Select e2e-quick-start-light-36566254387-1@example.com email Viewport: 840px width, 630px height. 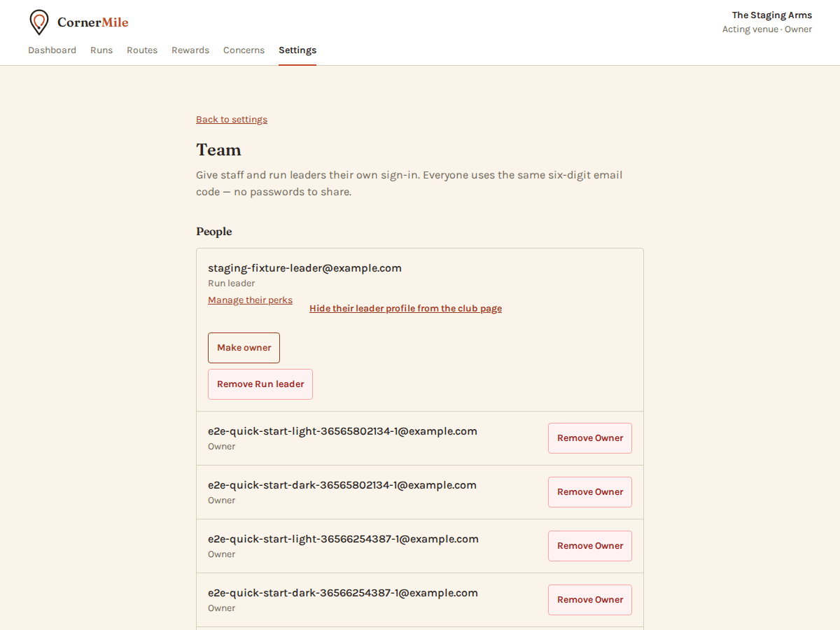point(343,539)
